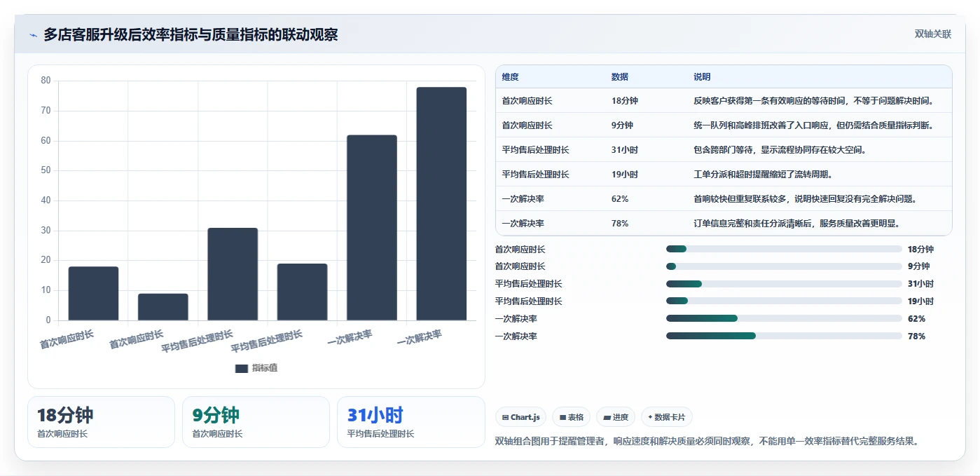
Task: Click the chart bar at value 19
Action: [302, 292]
